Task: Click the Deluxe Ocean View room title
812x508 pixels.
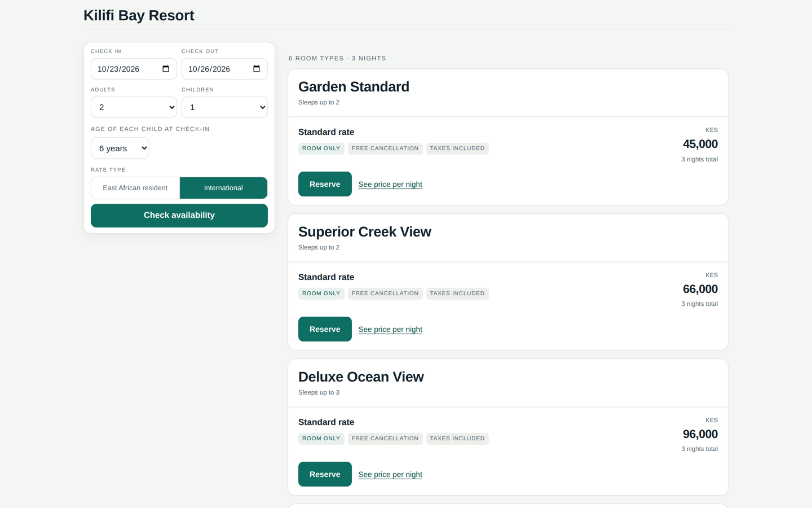Action: pos(361,377)
